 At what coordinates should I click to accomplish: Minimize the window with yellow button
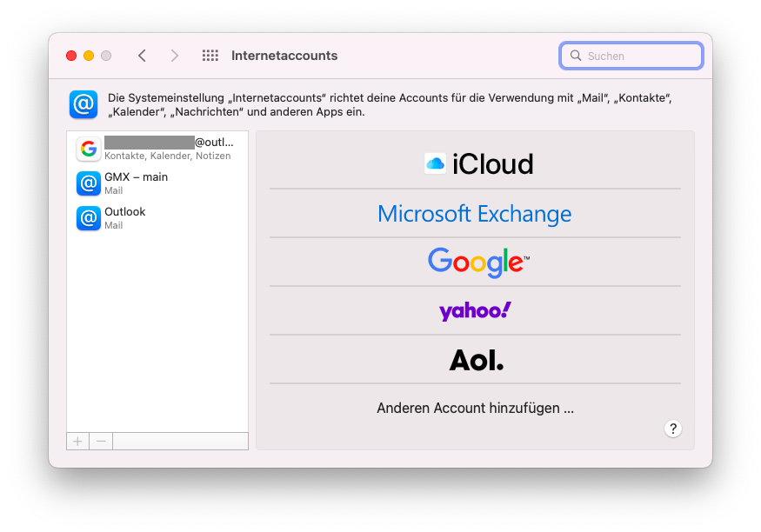pos(89,56)
